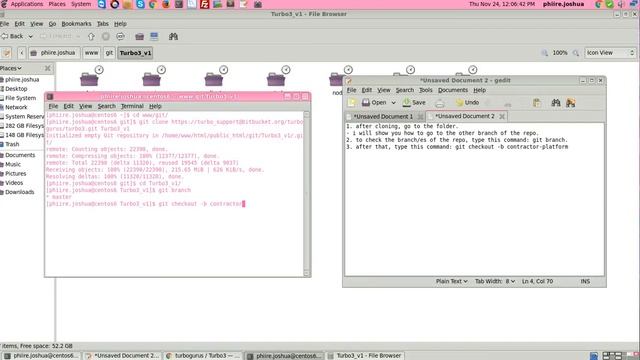Click the Turbo3_v1 path button
The image size is (640, 360).
click(x=136, y=53)
